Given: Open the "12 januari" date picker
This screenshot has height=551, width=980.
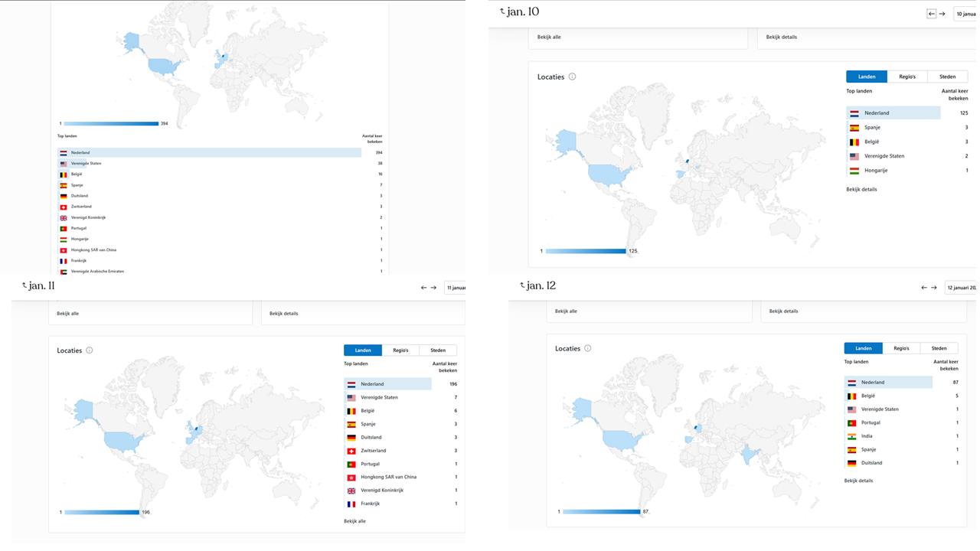Looking at the screenshot, I should pos(961,288).
